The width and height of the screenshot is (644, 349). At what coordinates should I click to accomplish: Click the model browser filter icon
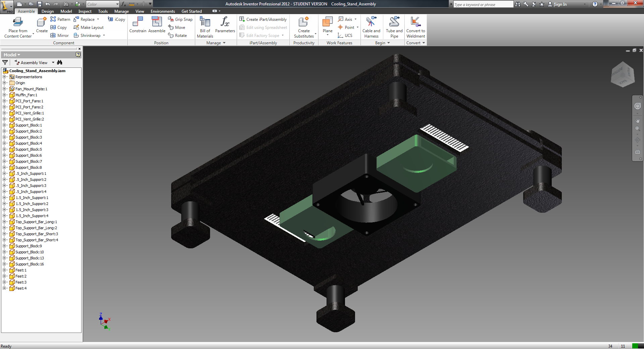[5, 62]
